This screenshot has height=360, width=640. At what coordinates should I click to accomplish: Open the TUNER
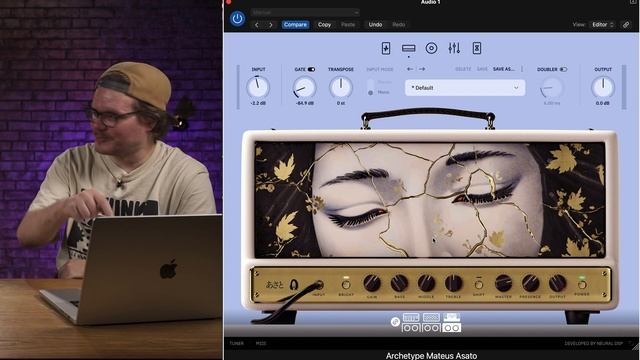point(237,344)
